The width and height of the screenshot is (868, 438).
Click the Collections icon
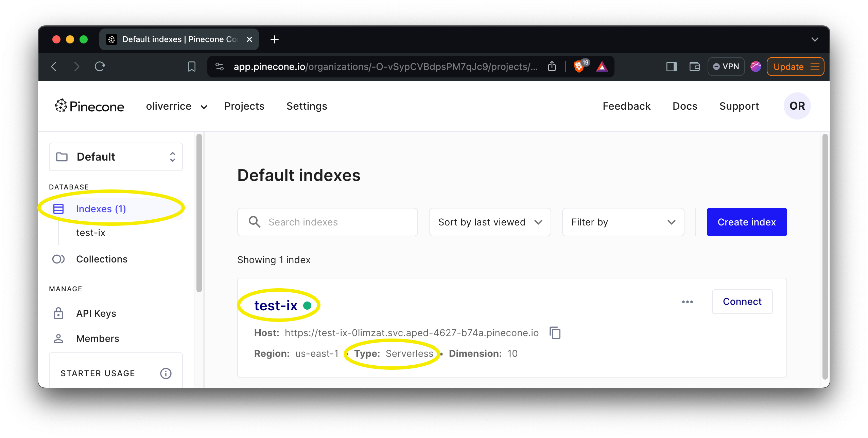coord(58,259)
